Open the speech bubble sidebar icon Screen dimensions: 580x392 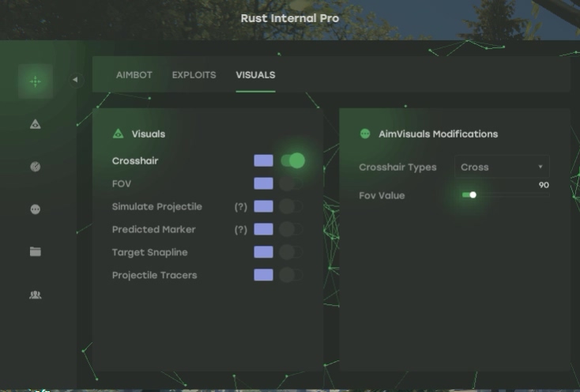point(35,209)
